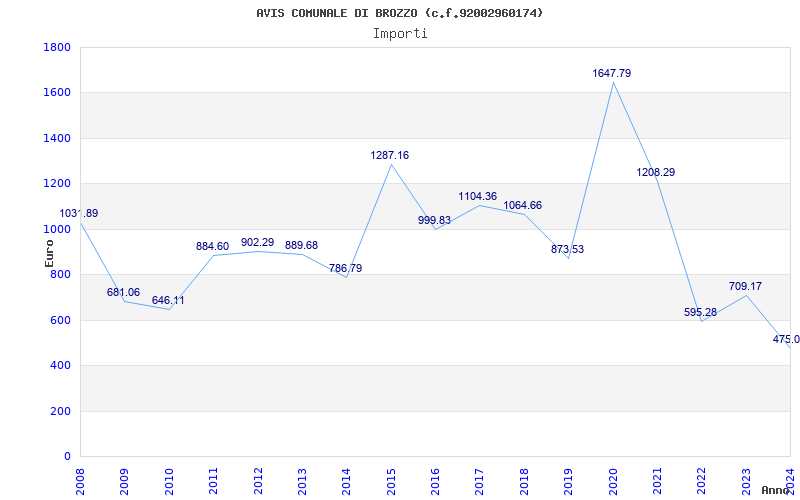Click the 2015 x-axis year label
Viewport: 800px width, 500px height.
click(391, 481)
